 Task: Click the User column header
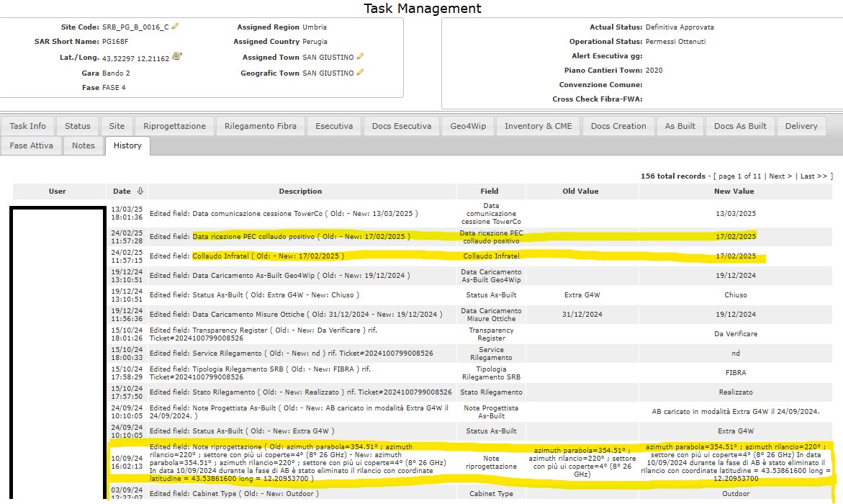point(58,191)
